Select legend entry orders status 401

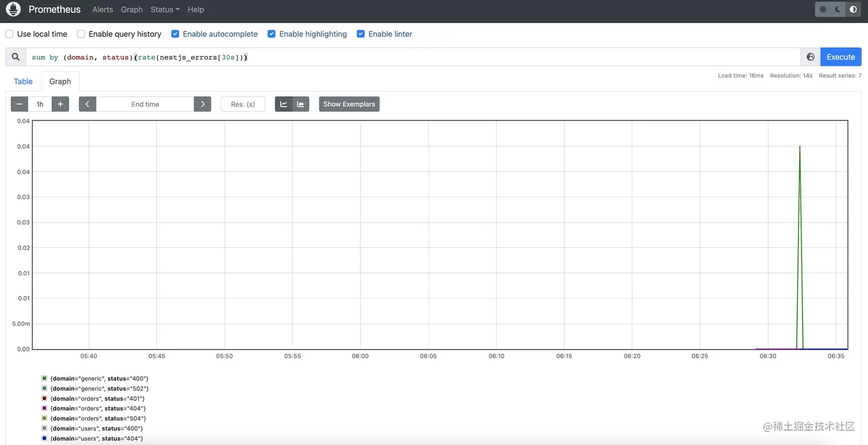pos(98,399)
